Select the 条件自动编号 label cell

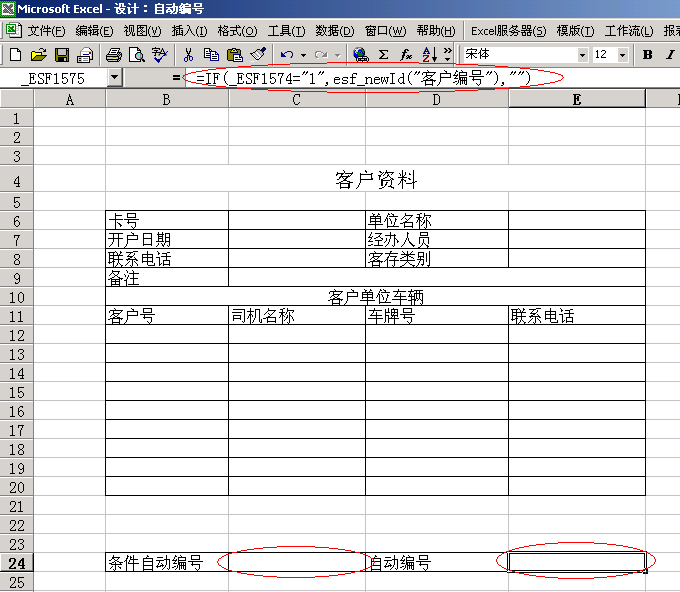click(x=167, y=563)
